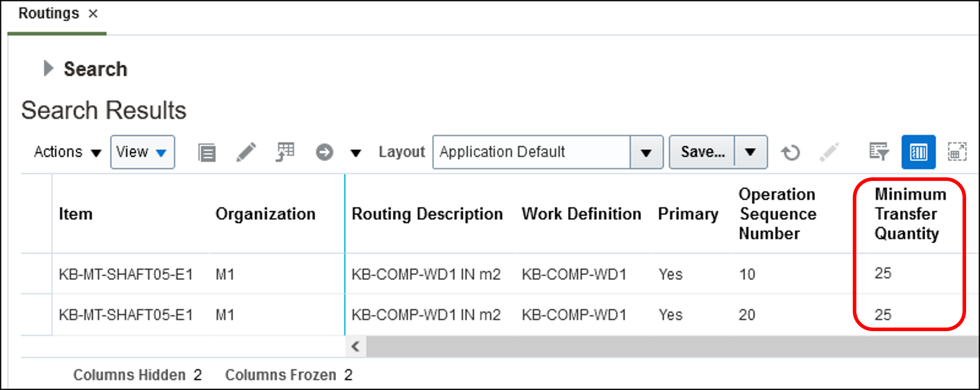Open dropdown arrow next to go icon

coord(355,153)
